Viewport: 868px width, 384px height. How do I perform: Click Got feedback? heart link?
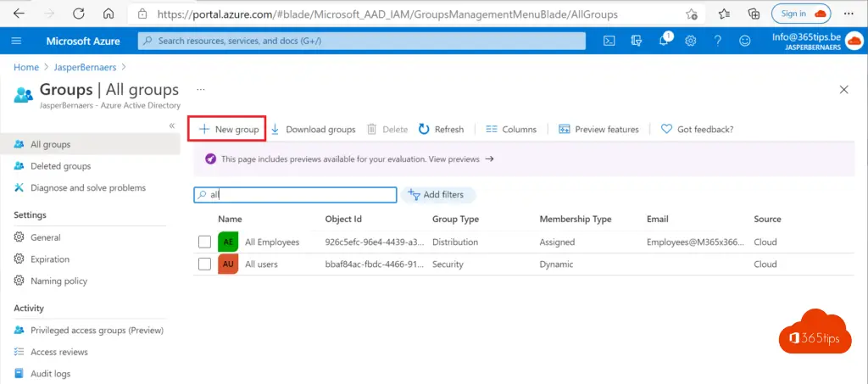pyautogui.click(x=697, y=130)
